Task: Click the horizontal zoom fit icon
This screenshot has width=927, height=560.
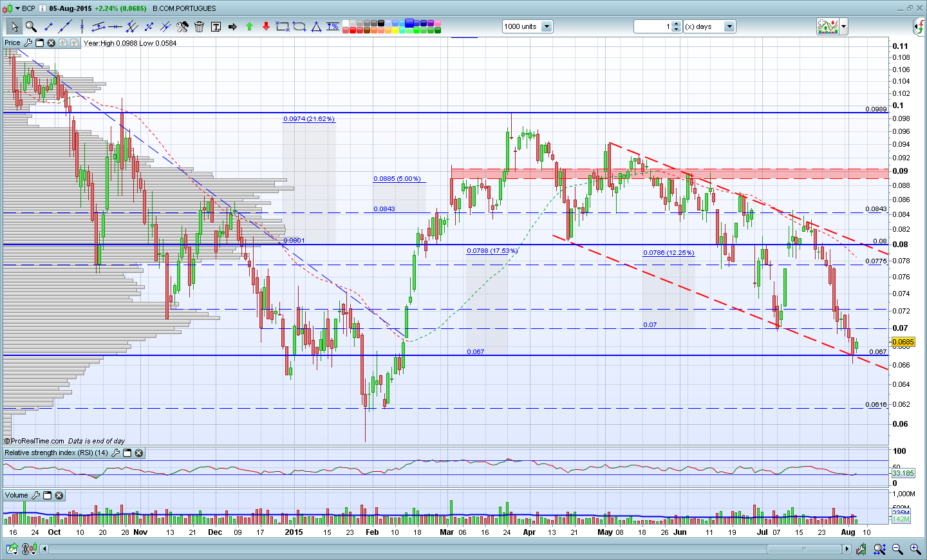Action: (x=879, y=549)
